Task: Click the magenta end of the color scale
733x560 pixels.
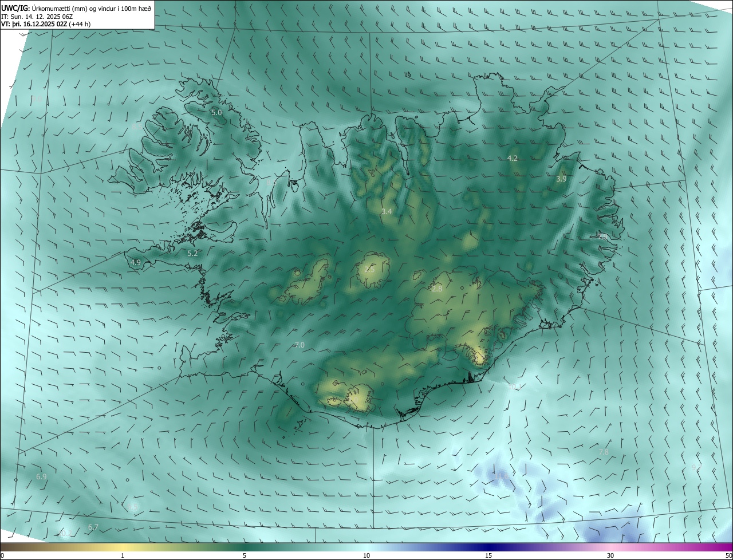Action: tap(724, 547)
